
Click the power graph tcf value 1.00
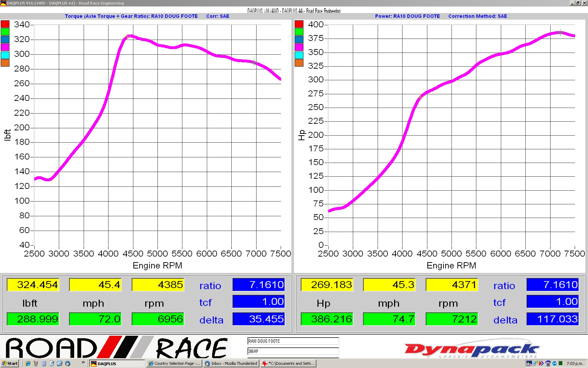553,302
